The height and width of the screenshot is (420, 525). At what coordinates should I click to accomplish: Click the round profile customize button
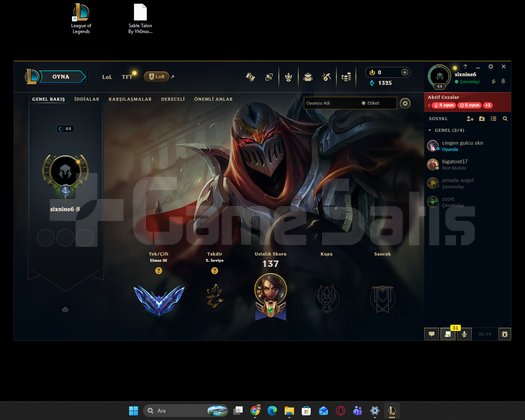pos(405,103)
